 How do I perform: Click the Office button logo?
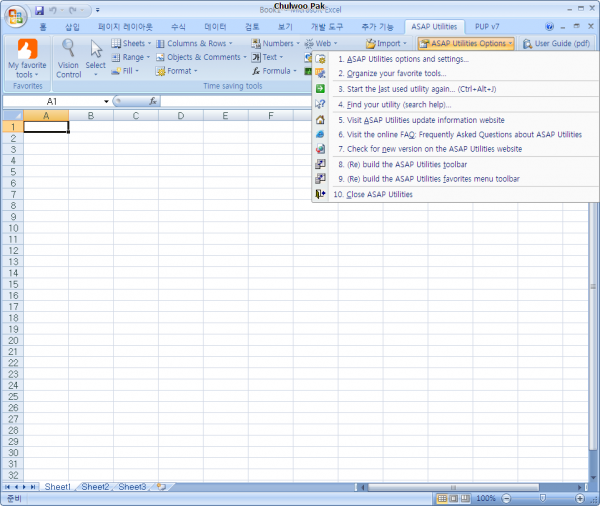[16, 17]
